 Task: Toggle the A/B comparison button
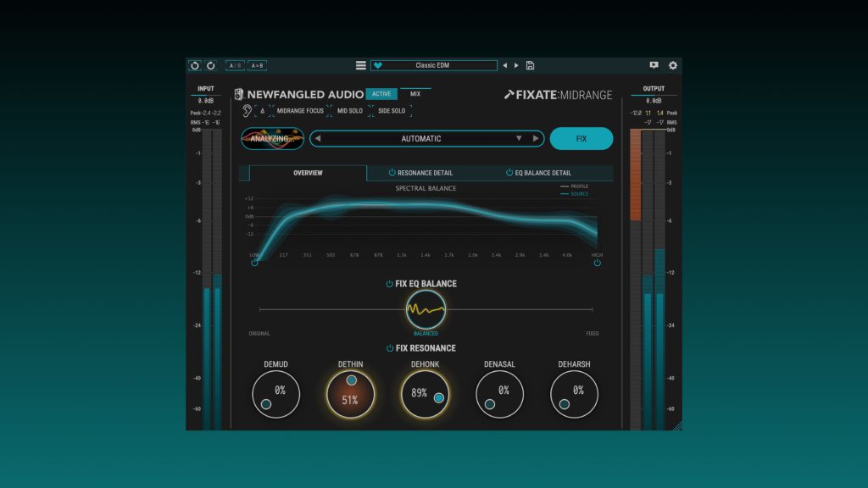click(x=235, y=65)
